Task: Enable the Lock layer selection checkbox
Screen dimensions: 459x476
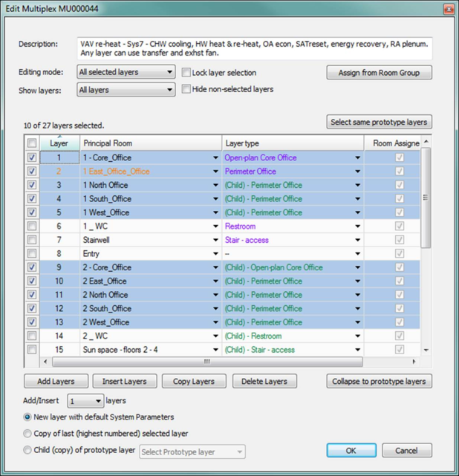Action: click(x=186, y=73)
